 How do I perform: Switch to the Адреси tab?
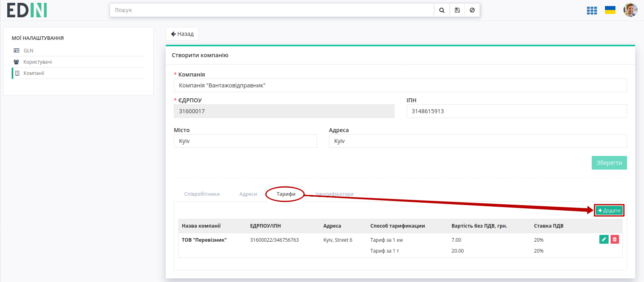pyautogui.click(x=248, y=194)
